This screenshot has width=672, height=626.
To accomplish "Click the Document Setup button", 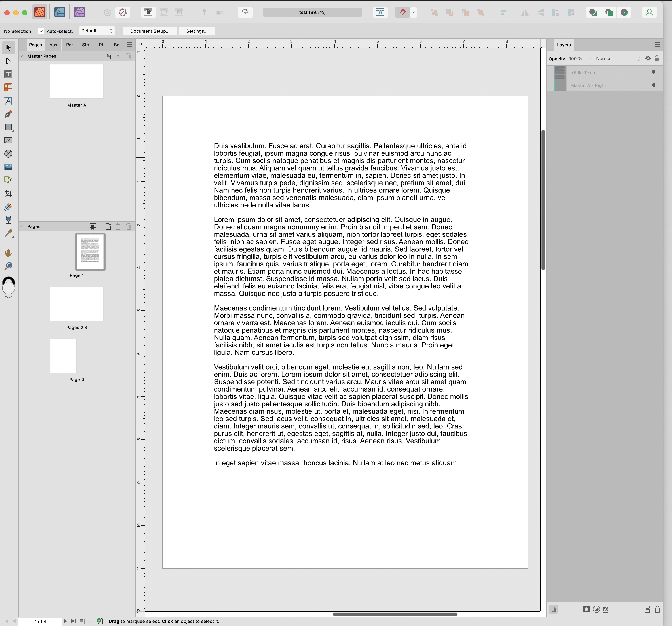I will click(150, 31).
